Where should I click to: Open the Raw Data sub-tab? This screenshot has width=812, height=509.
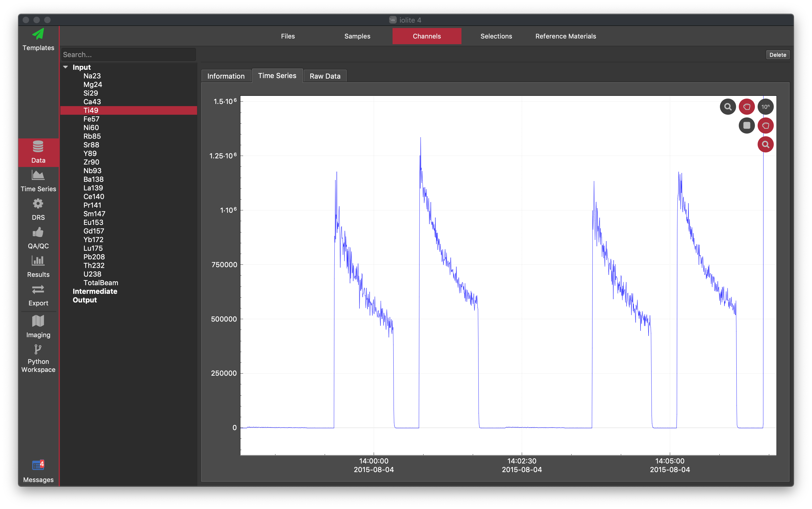pos(325,76)
